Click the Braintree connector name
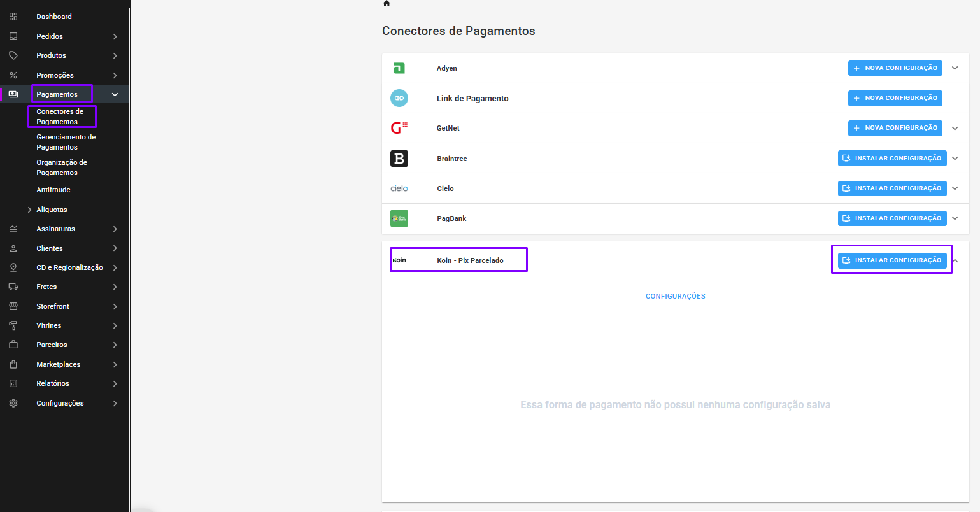This screenshot has height=512, width=980. coord(452,159)
